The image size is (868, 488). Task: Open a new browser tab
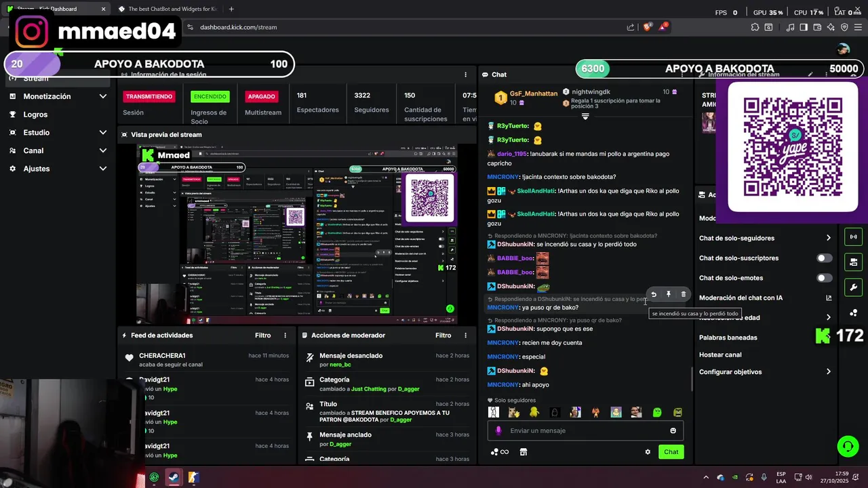231,9
